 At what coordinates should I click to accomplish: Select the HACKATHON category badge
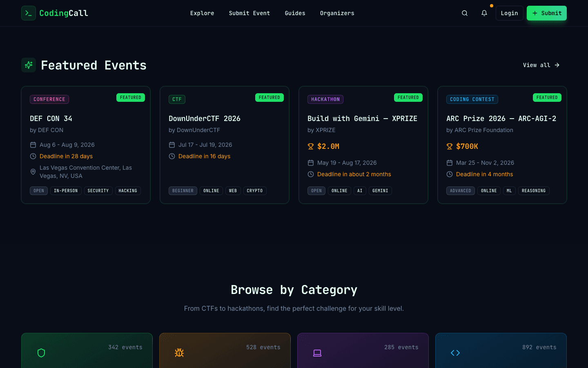(325, 99)
